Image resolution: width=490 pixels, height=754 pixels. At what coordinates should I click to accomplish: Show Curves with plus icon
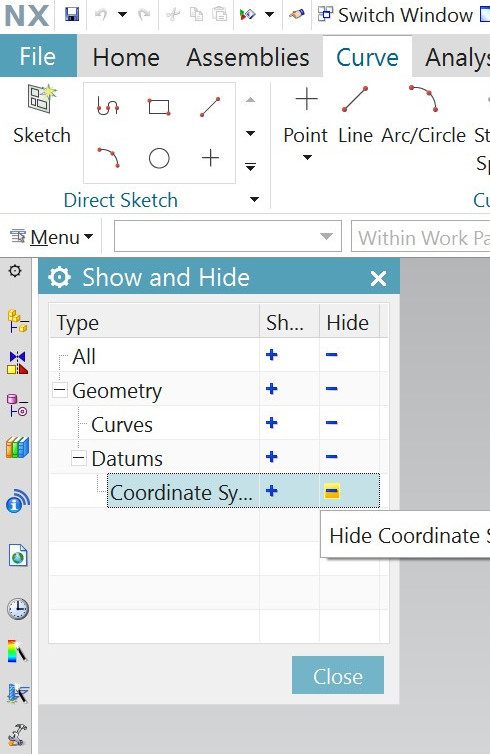[272, 423]
